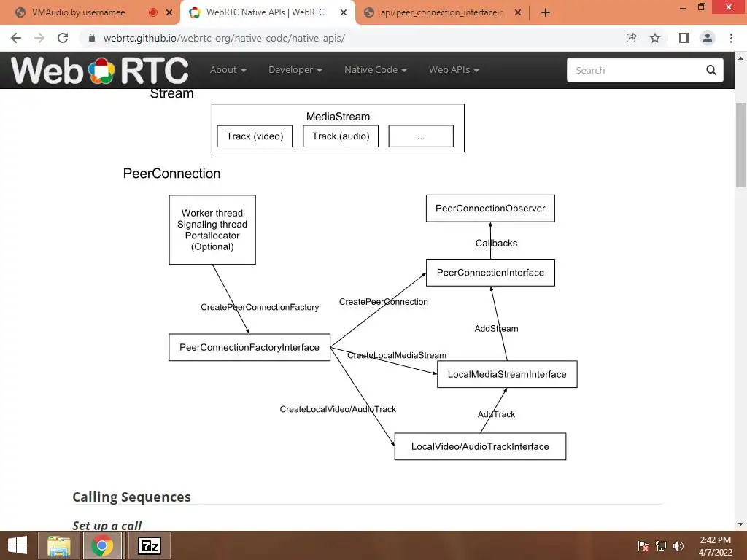Close the WebRTC Native APIs tab
The width and height of the screenshot is (747, 560).
pyautogui.click(x=344, y=12)
